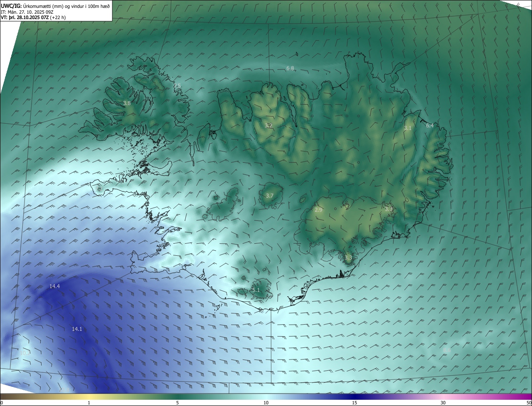Viewport: 532px width, 406px height.
Task: Click the 7.5 label near Westfjords
Action: 177,86
